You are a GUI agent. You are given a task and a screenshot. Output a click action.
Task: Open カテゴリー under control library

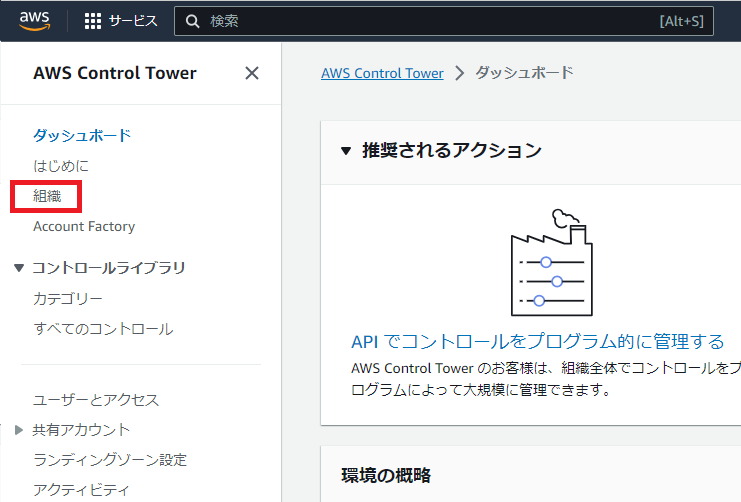pyautogui.click(x=68, y=299)
